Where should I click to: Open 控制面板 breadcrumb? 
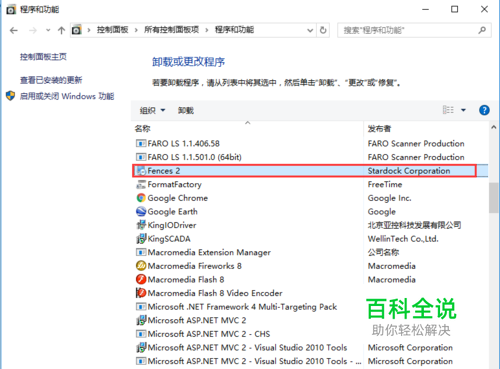coord(112,30)
